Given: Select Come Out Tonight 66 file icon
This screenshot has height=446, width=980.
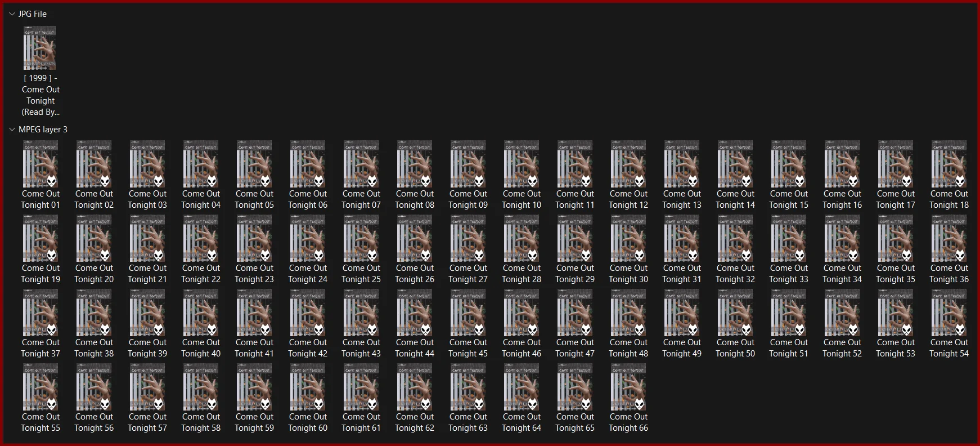Looking at the screenshot, I should coord(628,387).
